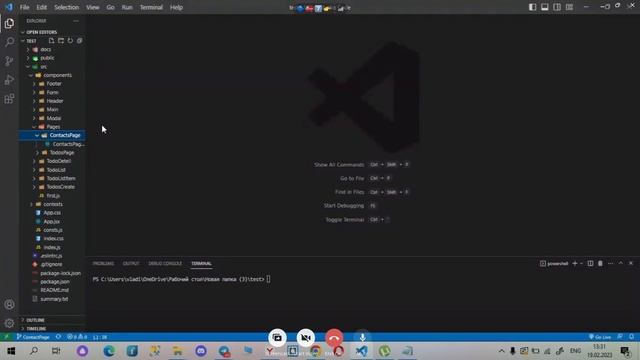Viewport: 640px width, 360px height.
Task: Open the Extensions view
Action: click(x=9, y=98)
